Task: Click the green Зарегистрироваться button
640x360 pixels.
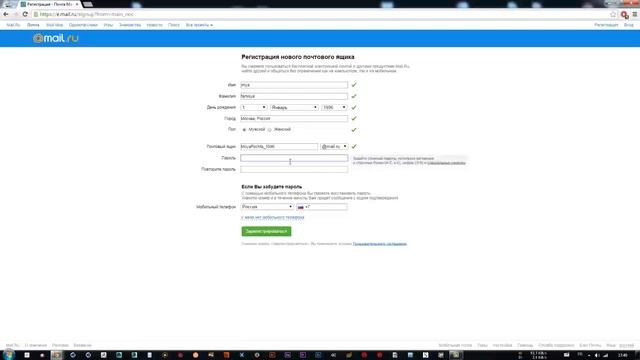Action: [266, 231]
